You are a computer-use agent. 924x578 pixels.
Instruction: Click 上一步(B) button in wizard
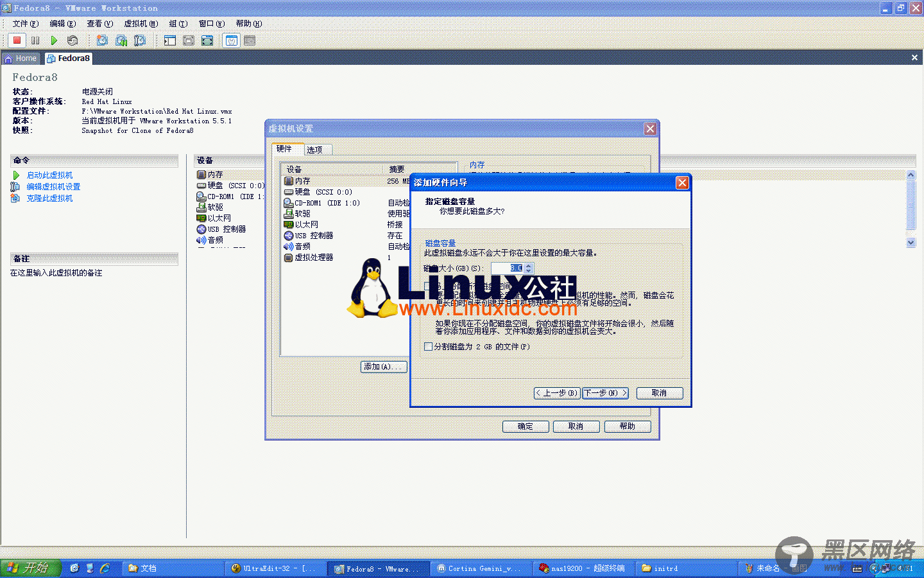point(557,393)
